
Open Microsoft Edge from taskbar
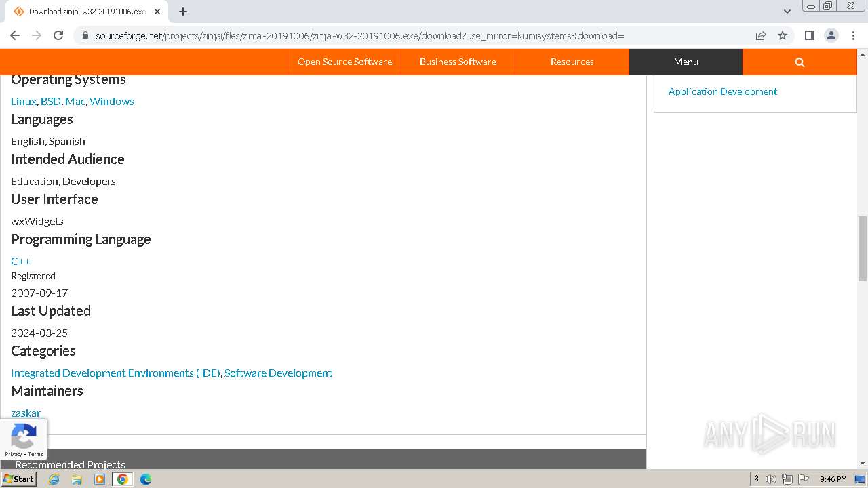pos(146,479)
